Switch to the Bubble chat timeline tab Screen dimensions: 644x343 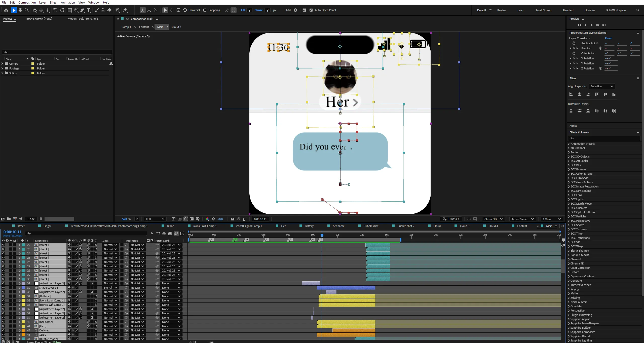pyautogui.click(x=371, y=226)
